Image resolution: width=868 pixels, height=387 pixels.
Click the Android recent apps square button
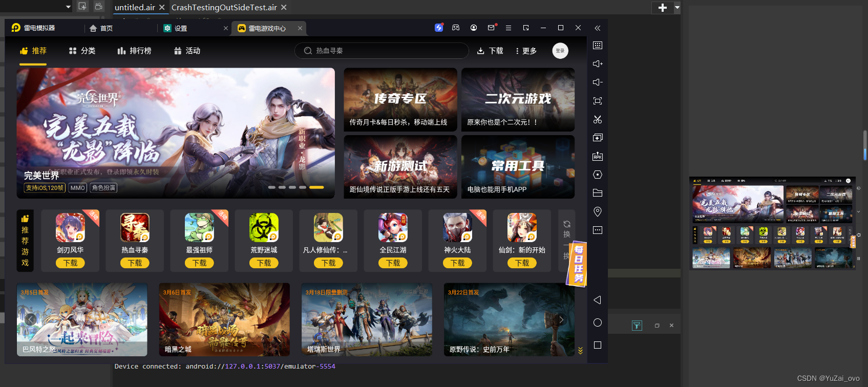tap(597, 345)
